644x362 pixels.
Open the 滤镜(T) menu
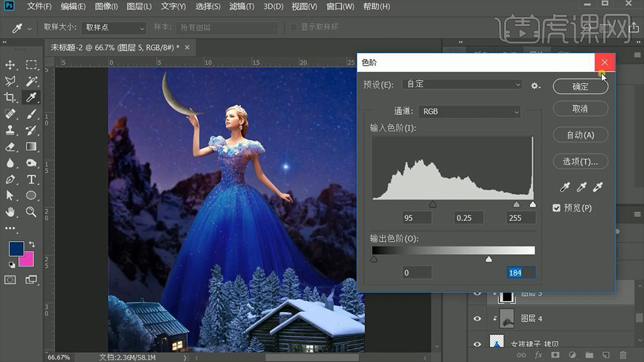(x=241, y=6)
